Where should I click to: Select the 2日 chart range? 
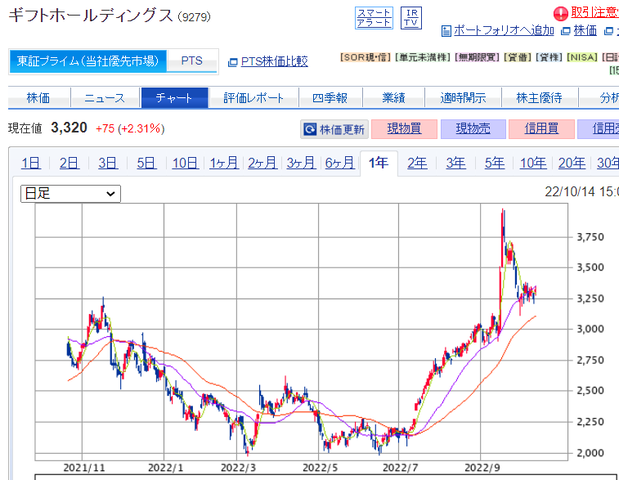point(69,163)
